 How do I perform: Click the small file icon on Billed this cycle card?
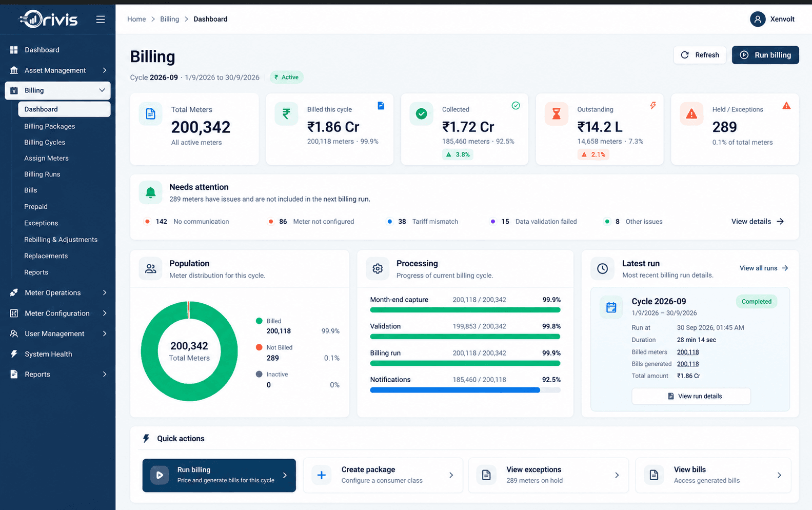click(381, 106)
